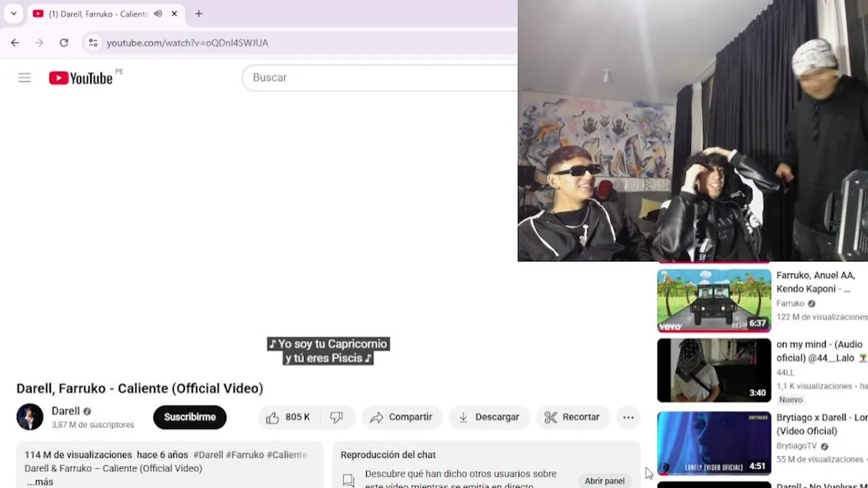Open the on my mind video thumbnail
The height and width of the screenshot is (488, 868).
[x=714, y=371]
